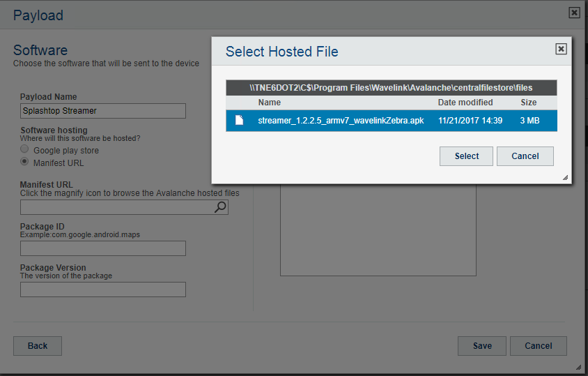
Task: Close the Payload window
Action: coord(574,13)
